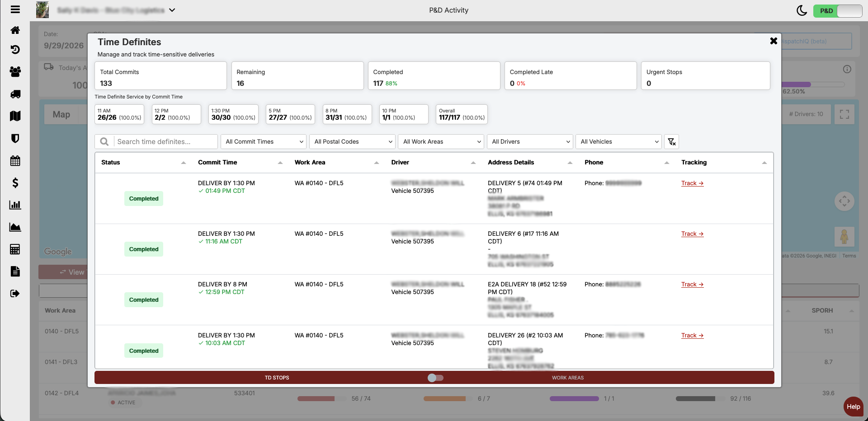Switch to dark mode moon icon

(x=802, y=10)
